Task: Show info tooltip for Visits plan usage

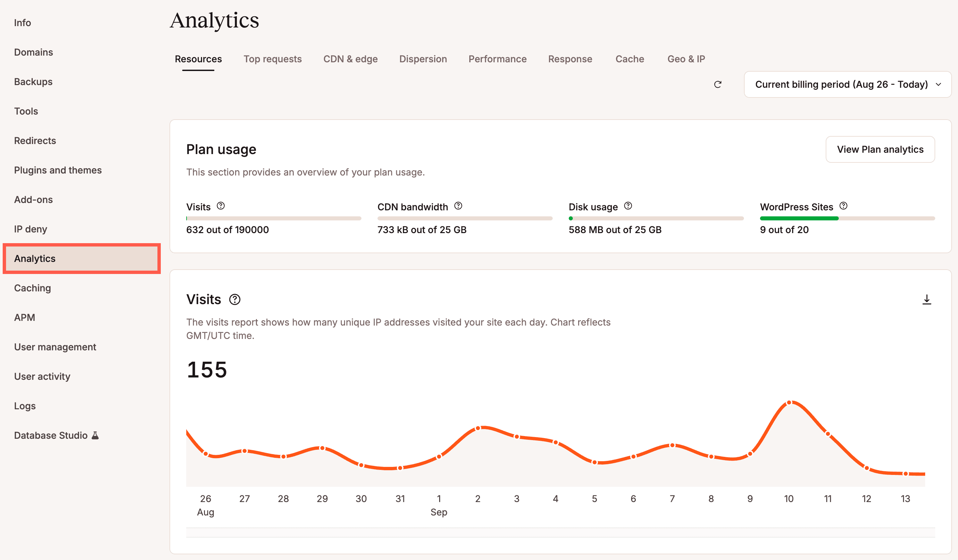Action: pyautogui.click(x=220, y=206)
